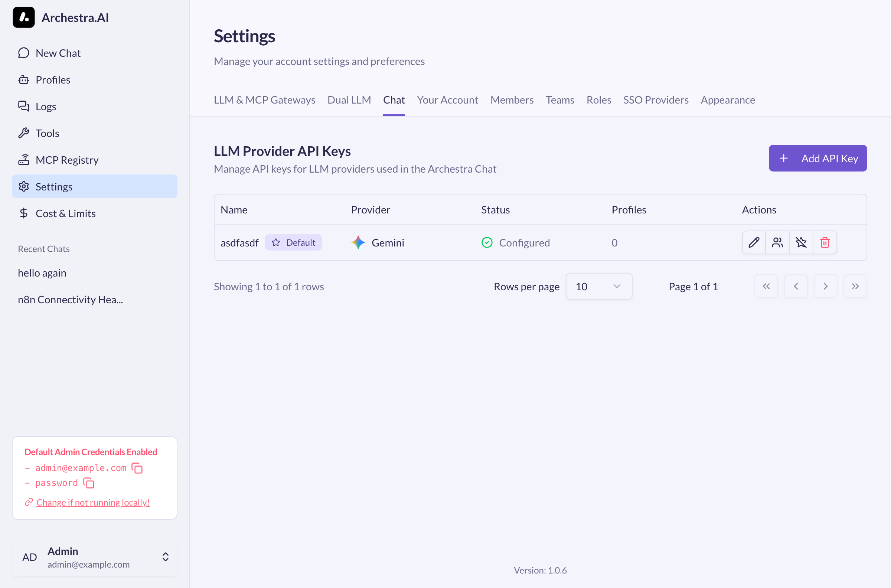The height and width of the screenshot is (588, 891).
Task: Switch to the Appearance tab
Action: [728, 100]
